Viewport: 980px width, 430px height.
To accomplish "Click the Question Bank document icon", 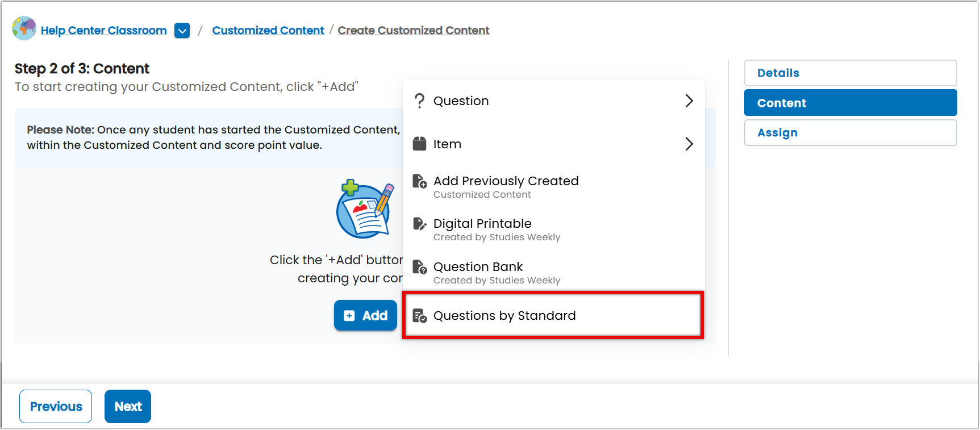I will pyautogui.click(x=419, y=267).
